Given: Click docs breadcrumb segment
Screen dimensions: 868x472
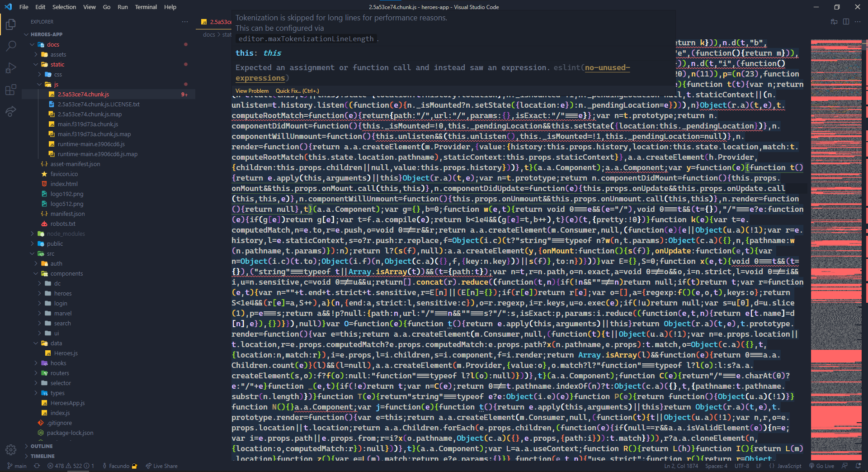Looking at the screenshot, I should [209, 34].
